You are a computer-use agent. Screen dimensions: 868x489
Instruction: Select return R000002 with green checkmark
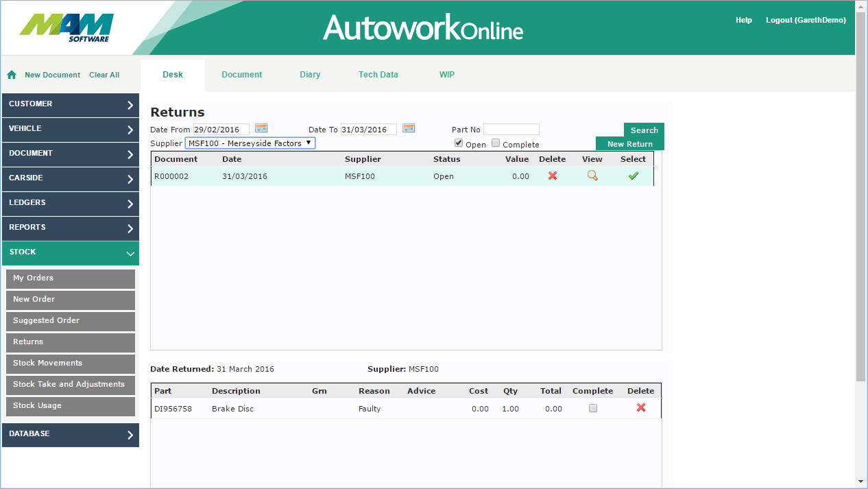pos(634,176)
